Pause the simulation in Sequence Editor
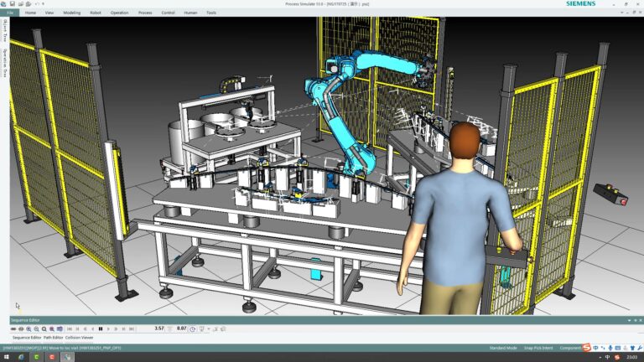Image resolution: width=644 pixels, height=362 pixels. click(101, 328)
